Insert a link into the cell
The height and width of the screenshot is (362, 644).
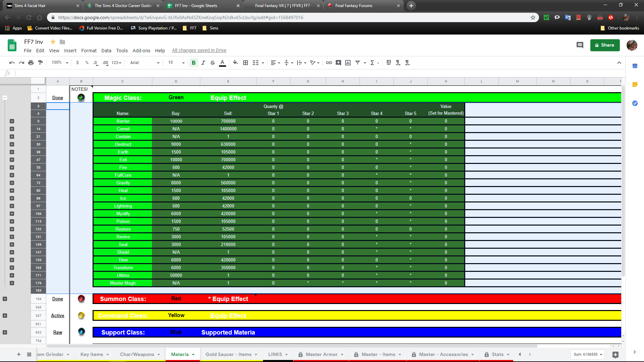click(329, 63)
